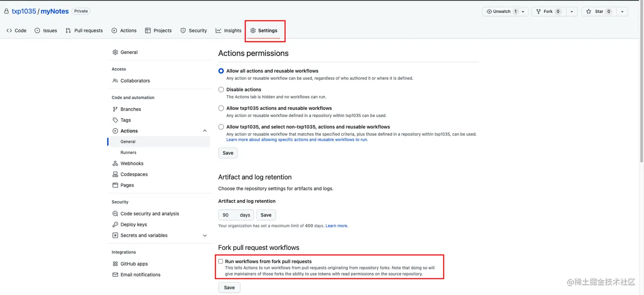Viewport: 644px width, 295px height.
Task: Enable Run workflows from fork pull requests
Action: 221,261
